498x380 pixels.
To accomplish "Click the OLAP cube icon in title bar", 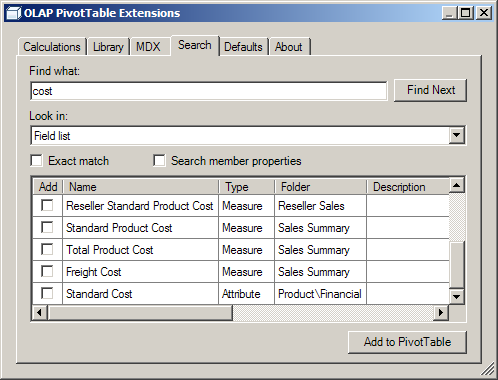I will click(x=13, y=13).
